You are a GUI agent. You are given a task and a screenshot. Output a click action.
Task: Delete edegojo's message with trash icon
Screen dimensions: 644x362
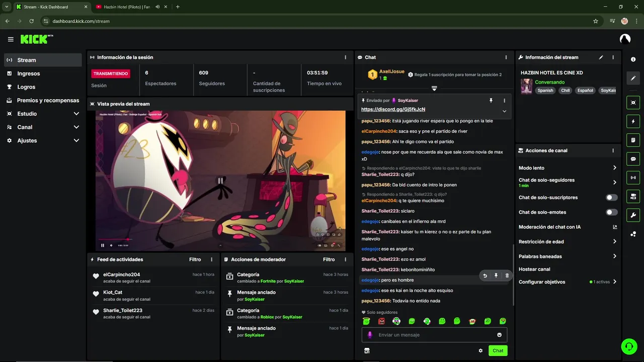(x=507, y=276)
